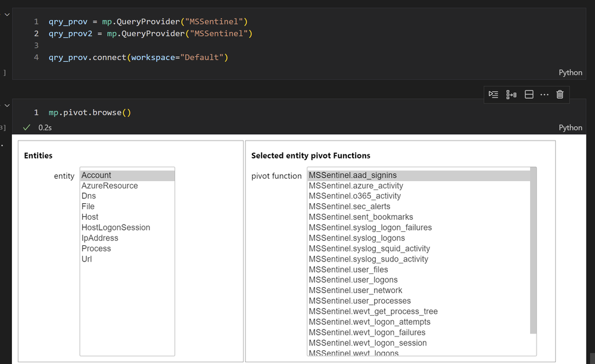This screenshot has width=595, height=364.
Task: Click the green execution success checkmark
Action: coord(27,127)
